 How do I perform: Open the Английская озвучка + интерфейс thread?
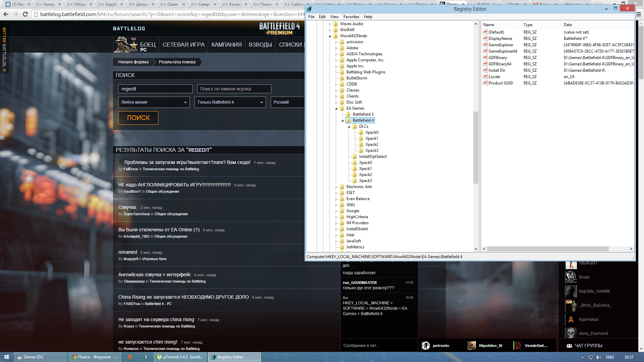coord(155,275)
